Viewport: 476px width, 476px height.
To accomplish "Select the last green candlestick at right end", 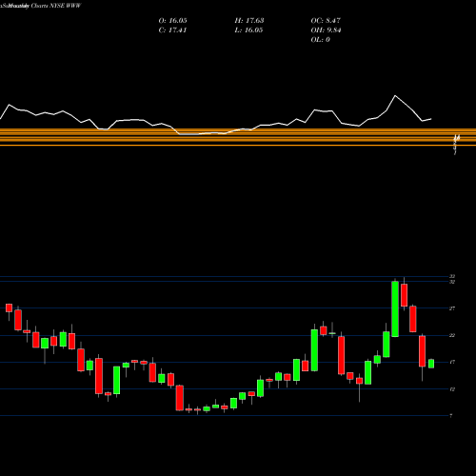I will (x=431, y=364).
